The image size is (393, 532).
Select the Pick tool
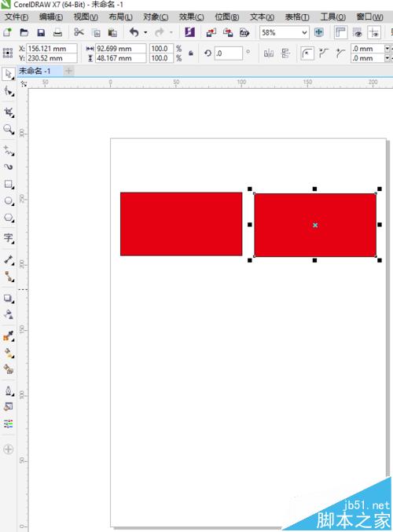9,75
